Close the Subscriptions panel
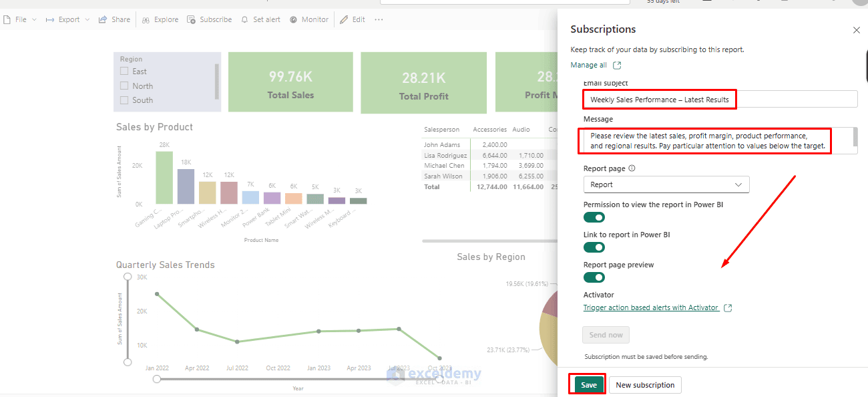This screenshot has width=868, height=397. click(x=857, y=30)
